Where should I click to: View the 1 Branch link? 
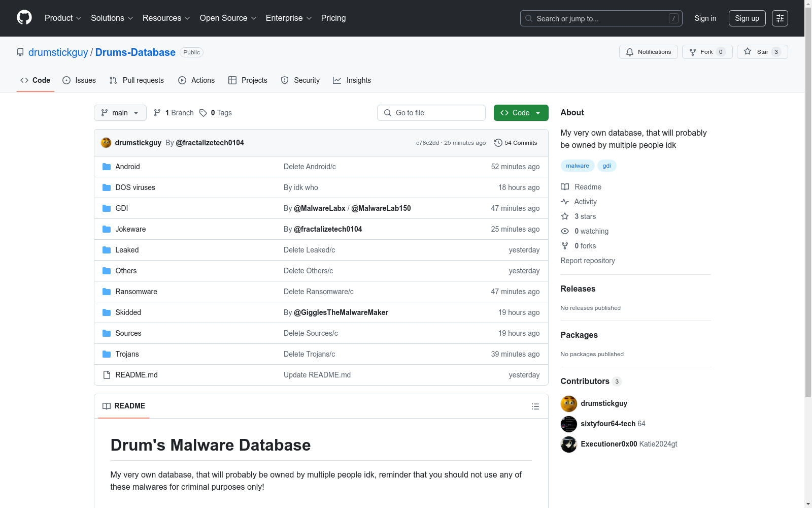coord(174,113)
